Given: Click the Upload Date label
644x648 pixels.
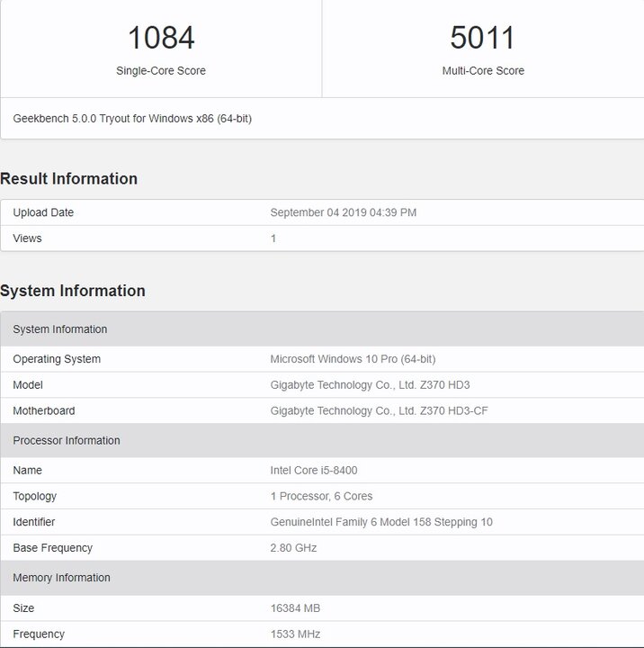Looking at the screenshot, I should coord(43,212).
